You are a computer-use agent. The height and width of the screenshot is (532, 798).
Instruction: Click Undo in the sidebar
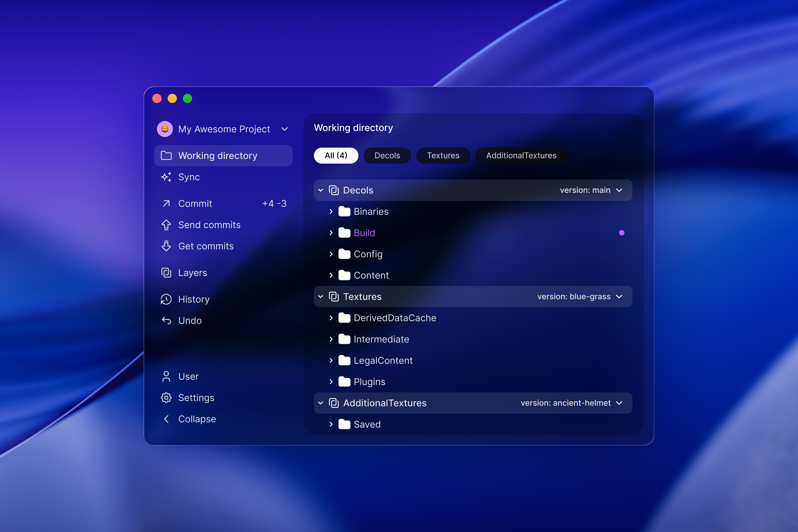(190, 321)
